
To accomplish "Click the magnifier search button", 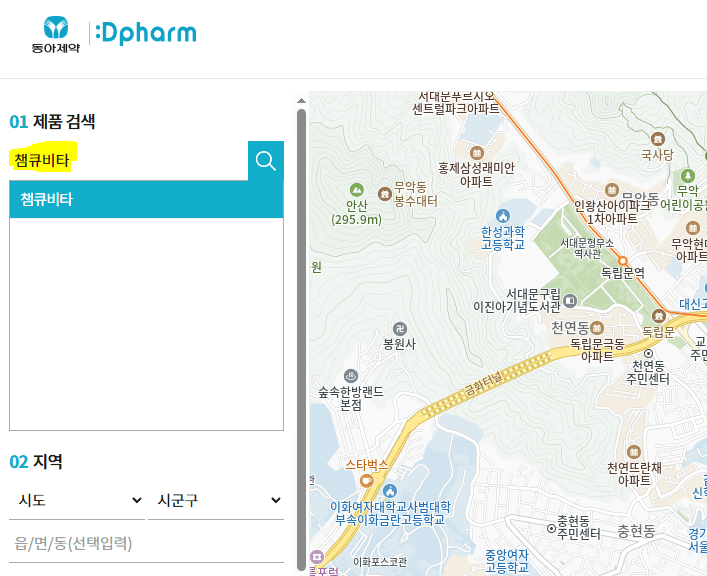I will tap(265, 161).
